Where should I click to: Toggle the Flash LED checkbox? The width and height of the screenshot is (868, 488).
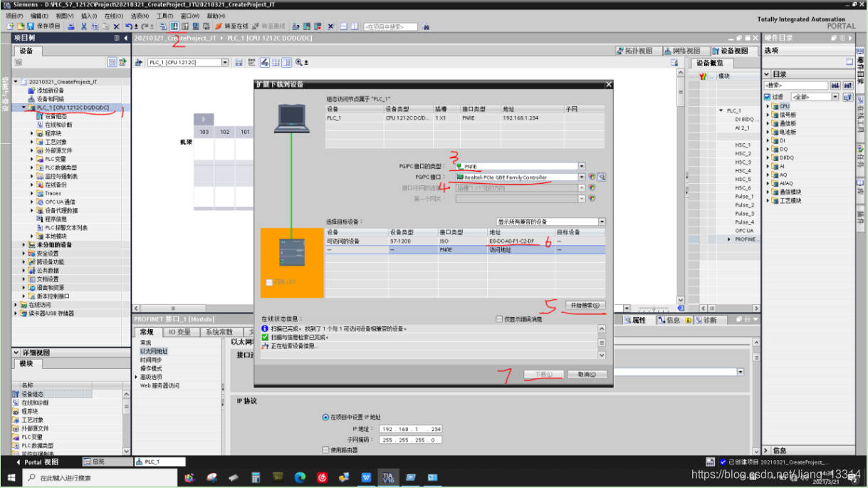(268, 283)
